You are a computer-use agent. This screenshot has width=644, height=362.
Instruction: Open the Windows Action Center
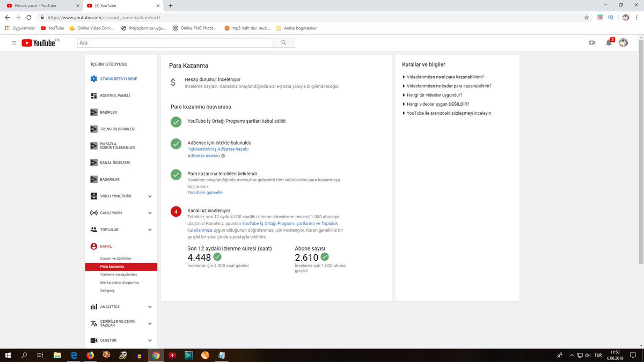pos(633,355)
